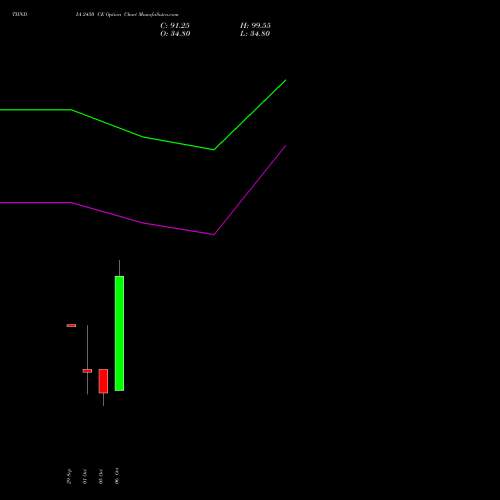500x500 pixels.
Task: Click the high value "H: 99.55"
Action: 255,26
